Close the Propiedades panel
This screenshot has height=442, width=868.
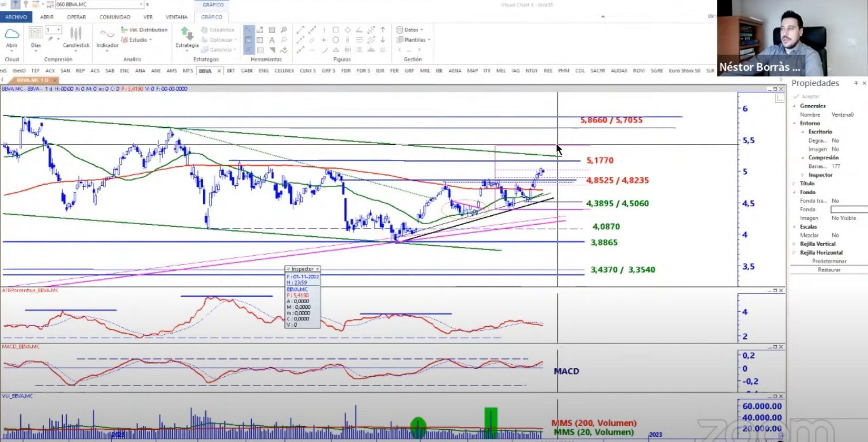click(x=864, y=83)
